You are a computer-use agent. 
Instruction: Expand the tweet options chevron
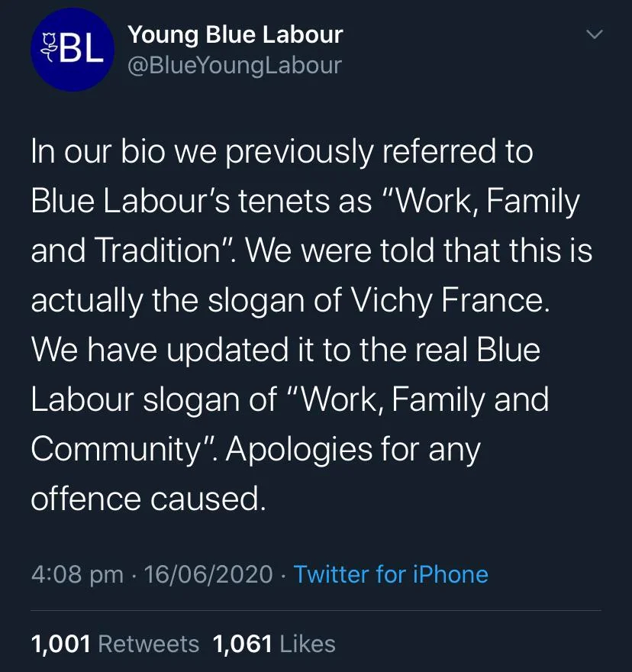point(593,35)
